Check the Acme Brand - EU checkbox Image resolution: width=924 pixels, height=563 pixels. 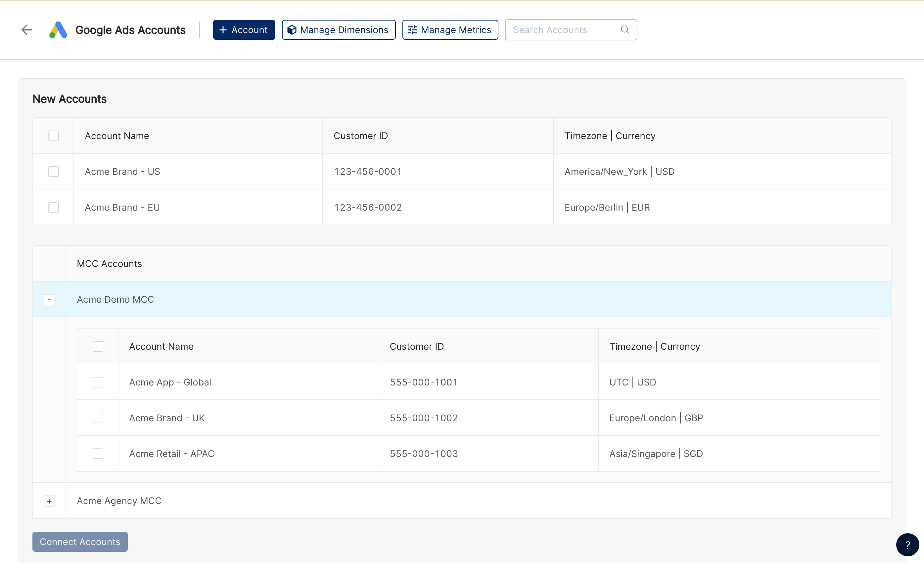coord(54,207)
